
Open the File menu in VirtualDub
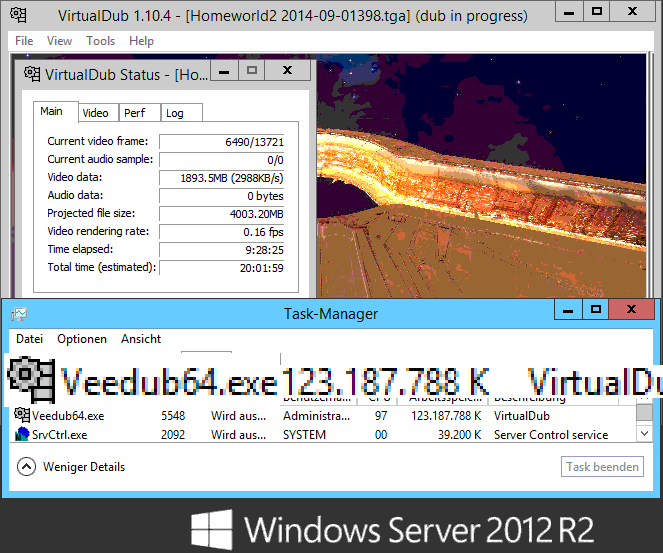click(x=24, y=41)
